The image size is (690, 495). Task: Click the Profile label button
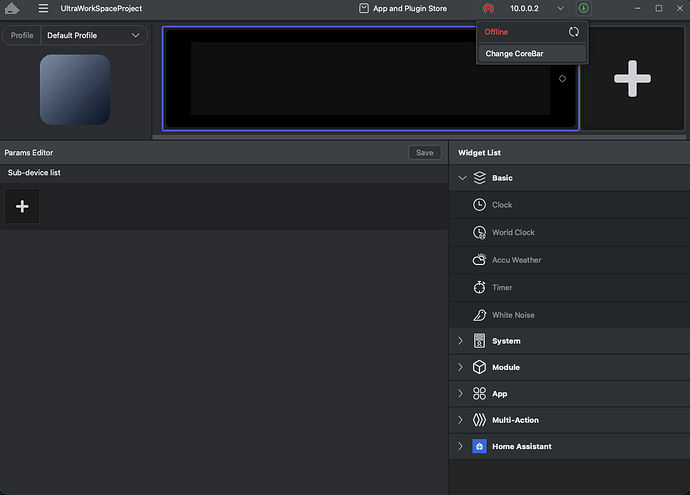[22, 35]
